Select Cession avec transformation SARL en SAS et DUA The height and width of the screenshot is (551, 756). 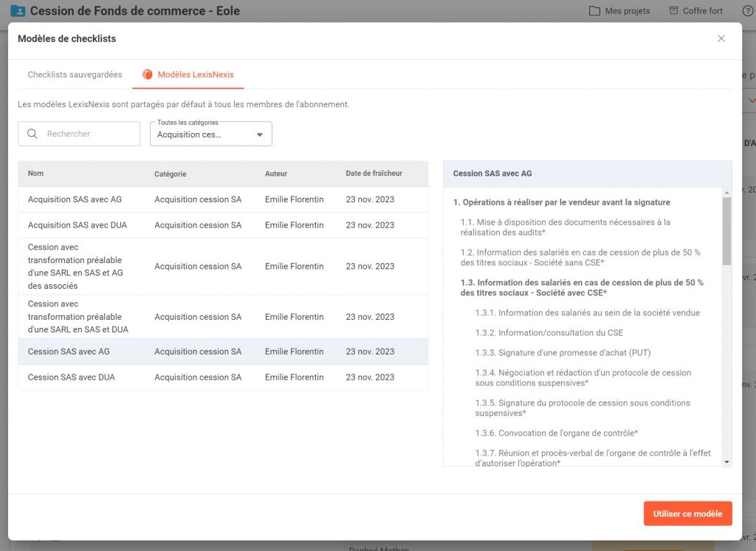223,317
